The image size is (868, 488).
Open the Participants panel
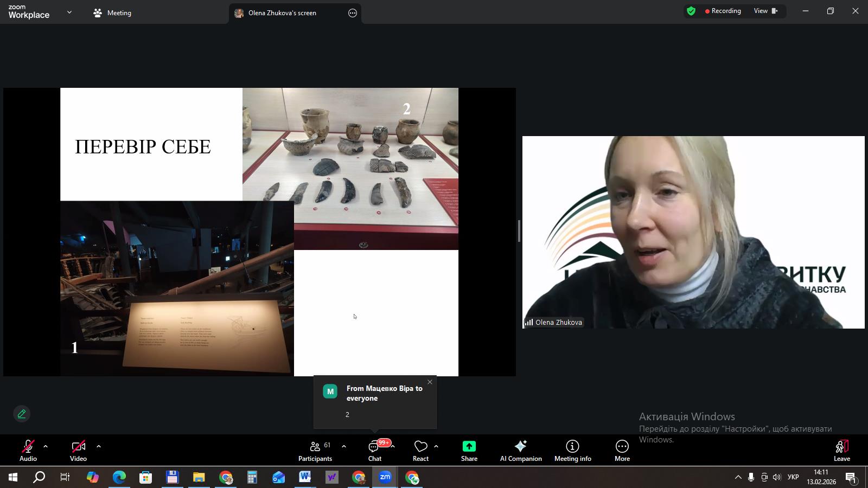point(315,451)
